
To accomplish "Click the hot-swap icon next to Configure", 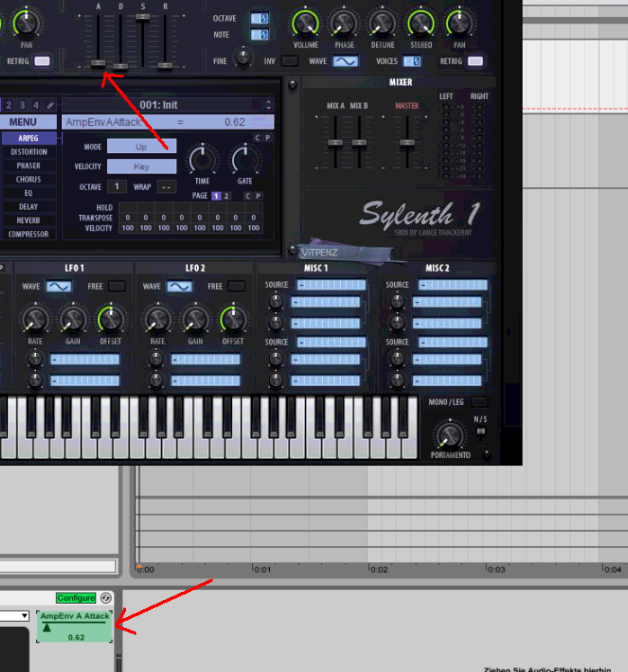I will pos(106,597).
